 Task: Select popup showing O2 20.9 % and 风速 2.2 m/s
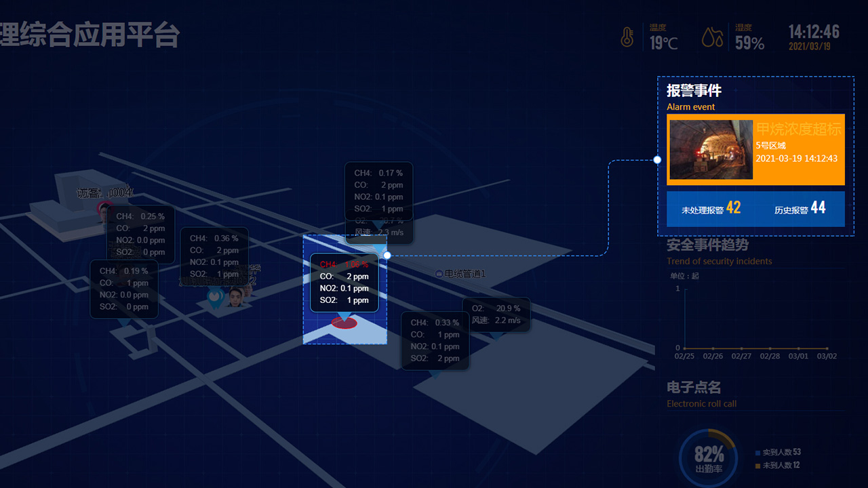496,314
